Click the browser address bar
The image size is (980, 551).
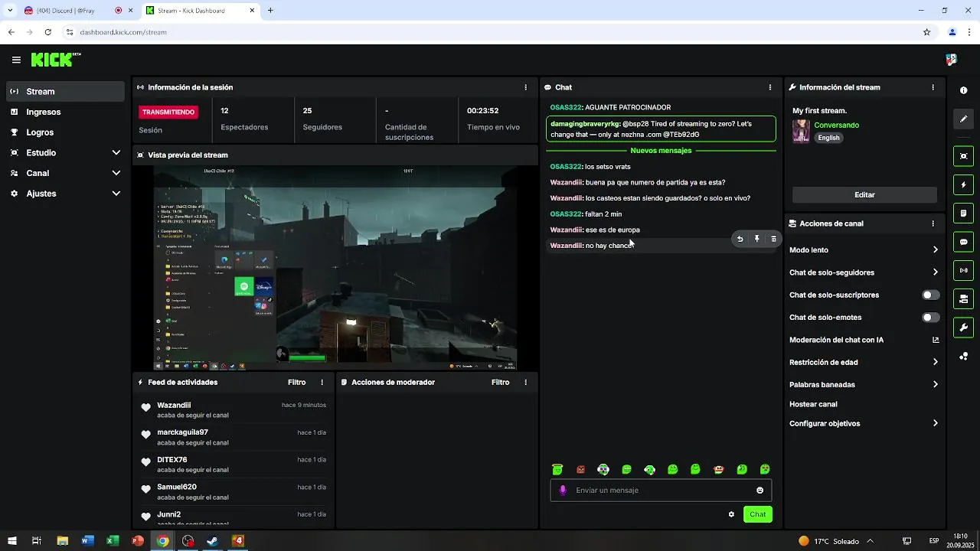tap(490, 32)
